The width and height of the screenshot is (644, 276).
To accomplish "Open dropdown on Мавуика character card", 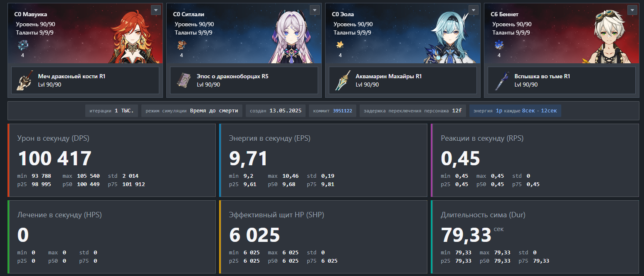I will click(x=156, y=10).
